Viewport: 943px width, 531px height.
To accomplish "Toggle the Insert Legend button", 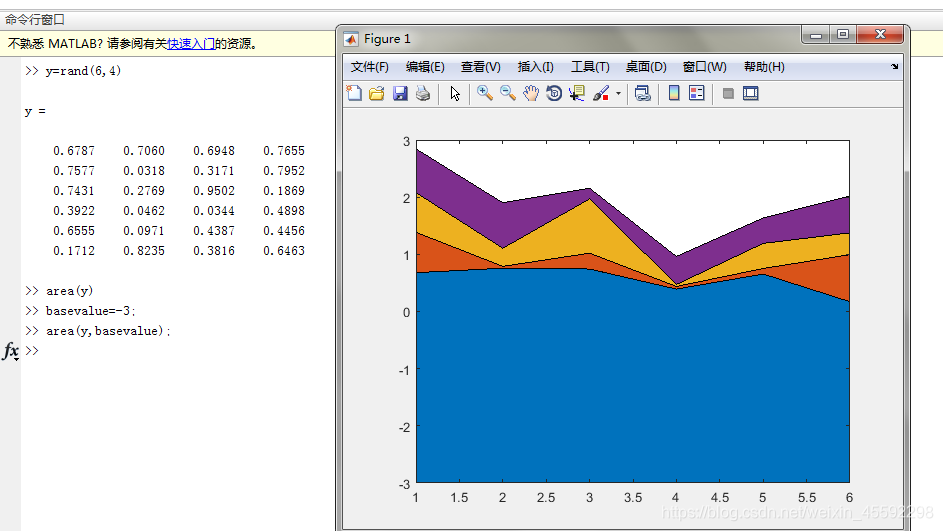I will click(697, 93).
